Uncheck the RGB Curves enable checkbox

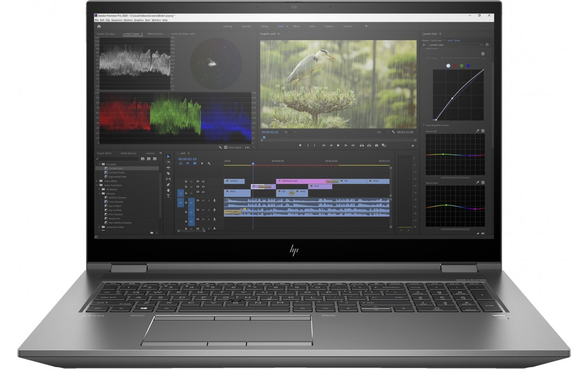483,54
